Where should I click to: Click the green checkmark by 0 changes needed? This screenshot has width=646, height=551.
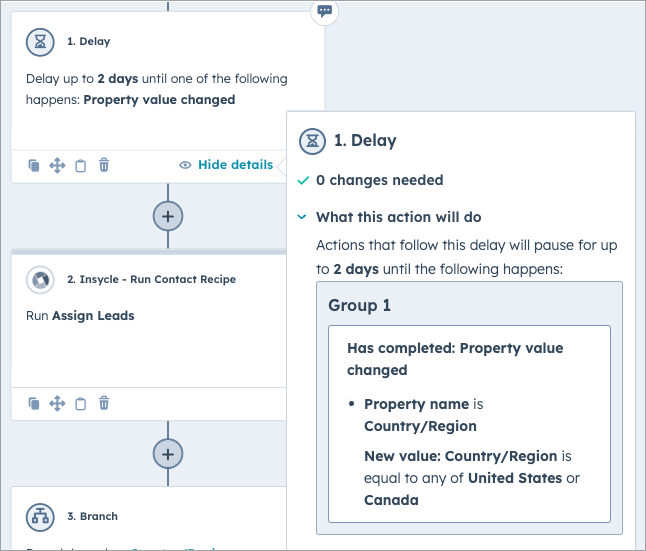pos(303,181)
